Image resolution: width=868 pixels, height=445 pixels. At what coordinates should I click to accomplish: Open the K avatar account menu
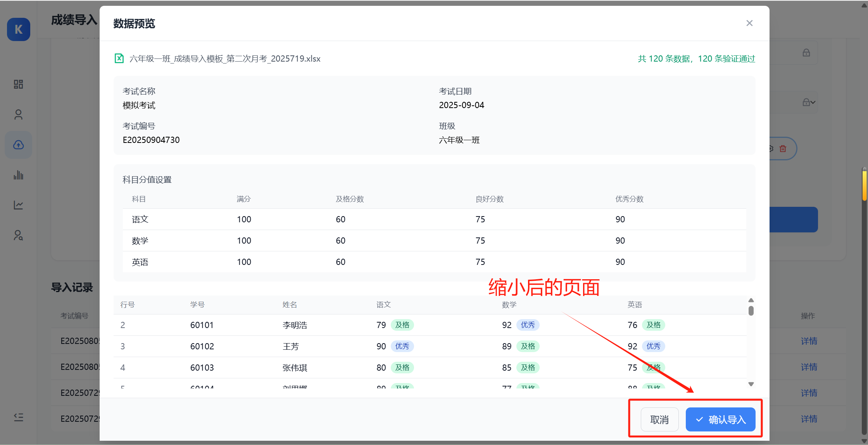pyautogui.click(x=18, y=29)
